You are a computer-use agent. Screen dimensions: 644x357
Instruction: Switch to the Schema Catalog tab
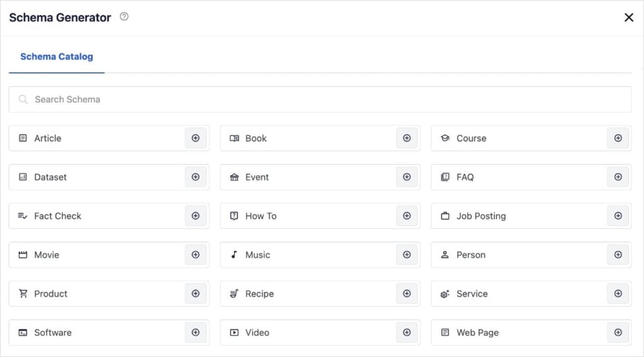(x=57, y=57)
